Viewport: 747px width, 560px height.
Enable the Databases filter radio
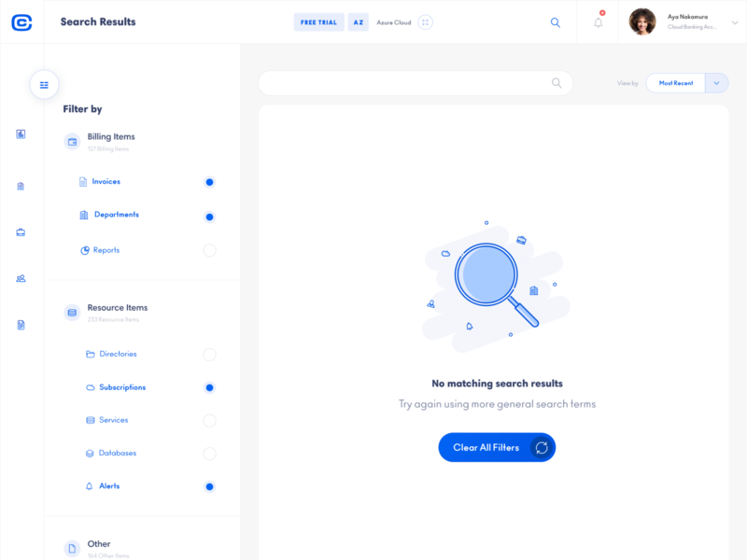tap(209, 454)
